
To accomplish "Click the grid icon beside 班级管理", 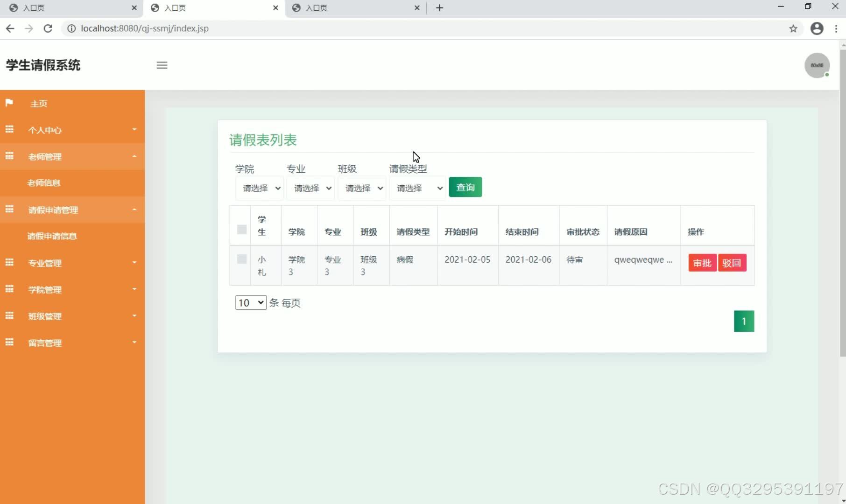I will coord(9,315).
